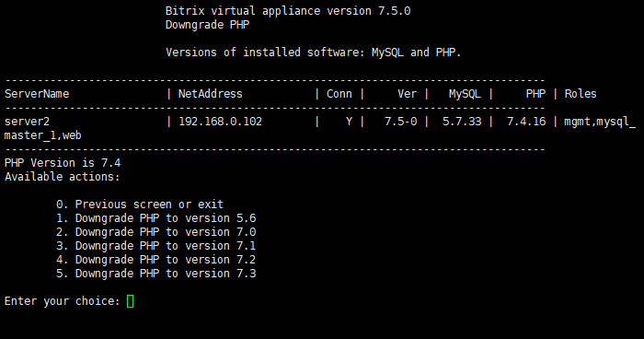Click the Conn value Y

pos(349,122)
